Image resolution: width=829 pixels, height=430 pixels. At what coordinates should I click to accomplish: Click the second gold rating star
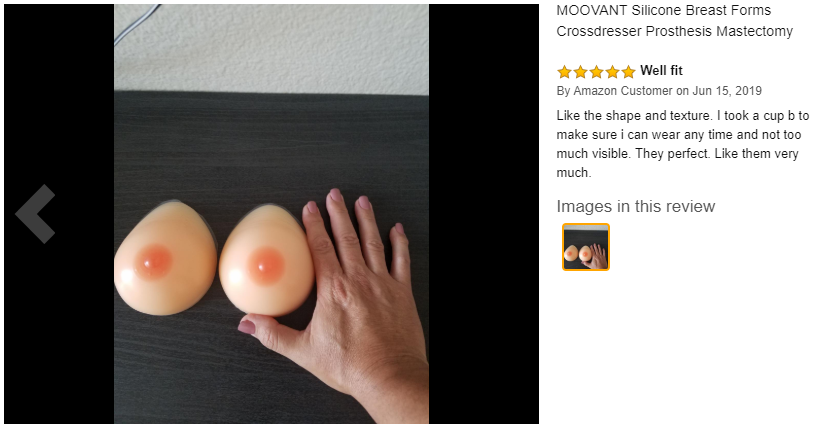tap(580, 71)
